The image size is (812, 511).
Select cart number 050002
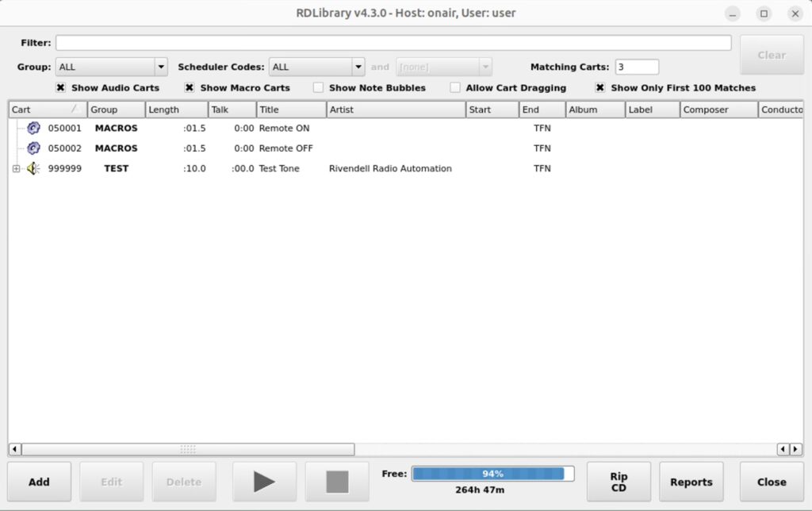[x=65, y=148]
